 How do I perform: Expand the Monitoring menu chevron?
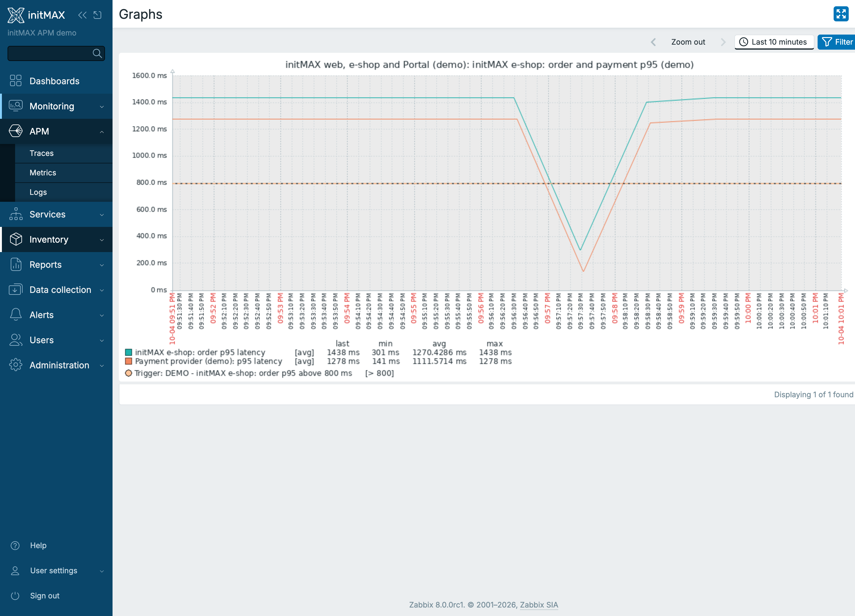click(x=102, y=107)
